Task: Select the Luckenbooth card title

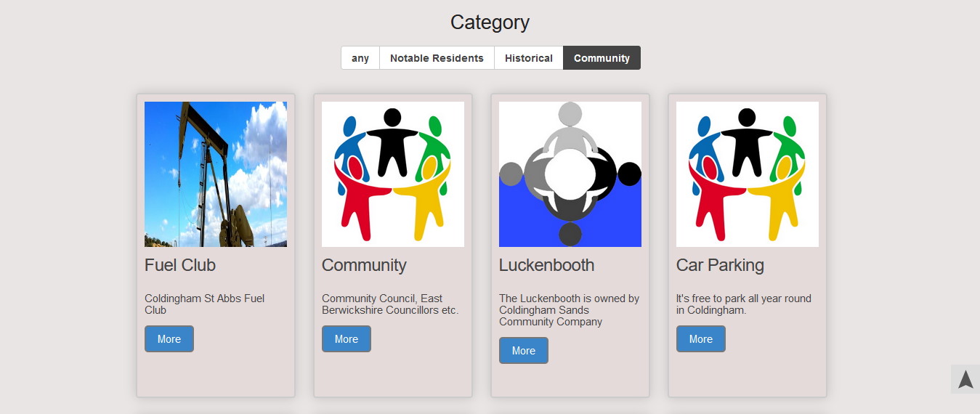Action: pyautogui.click(x=546, y=265)
